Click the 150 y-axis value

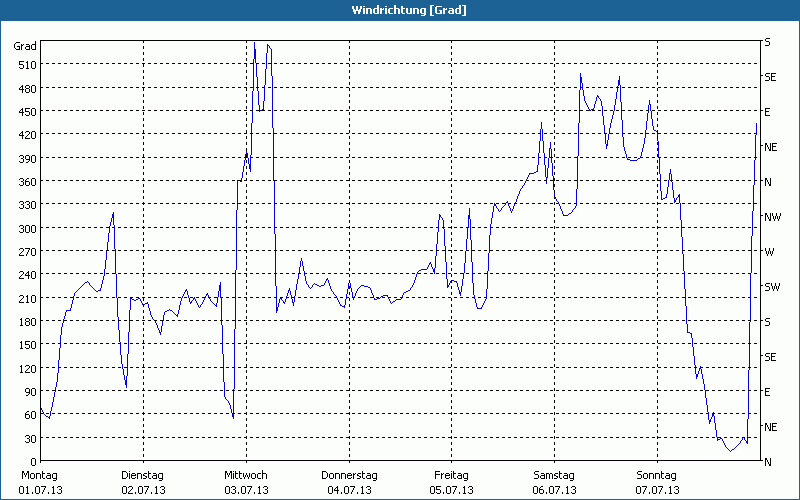pos(28,345)
